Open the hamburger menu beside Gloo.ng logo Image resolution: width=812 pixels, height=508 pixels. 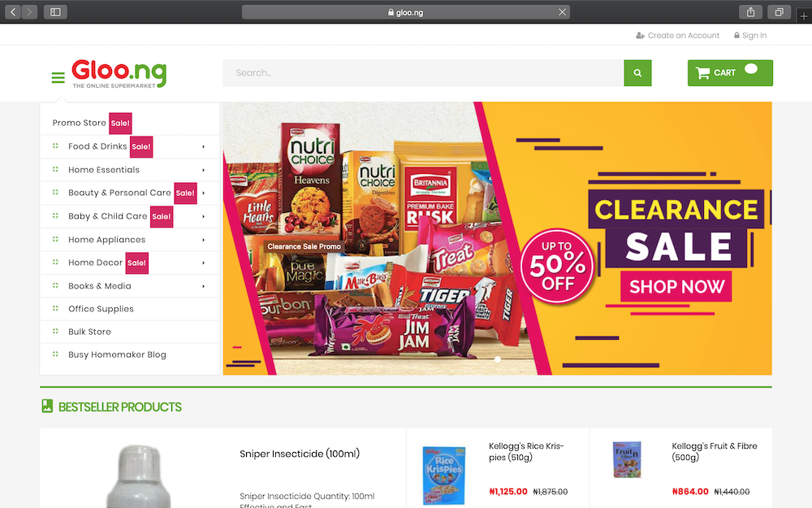tap(58, 78)
